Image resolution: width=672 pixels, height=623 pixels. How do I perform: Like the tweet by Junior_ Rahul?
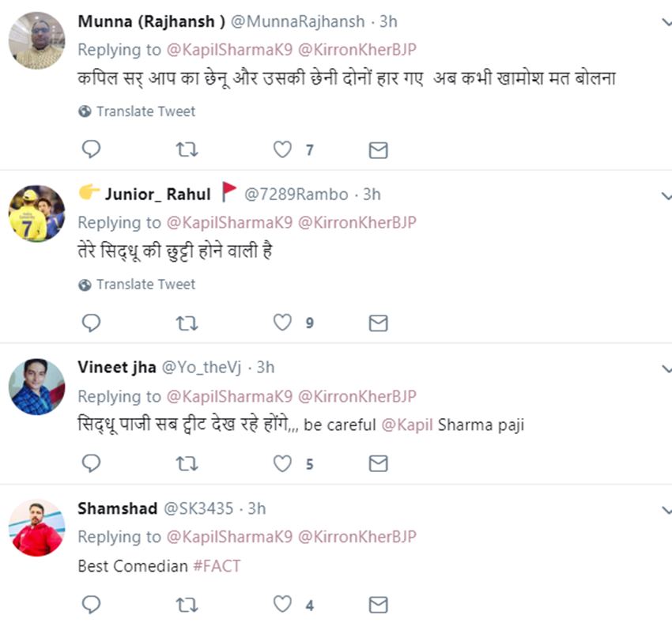coord(282,323)
